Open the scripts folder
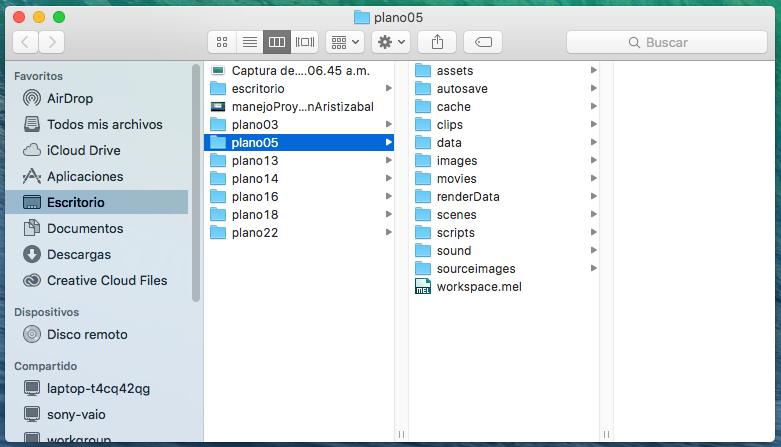The image size is (781, 447). pyautogui.click(x=504, y=233)
